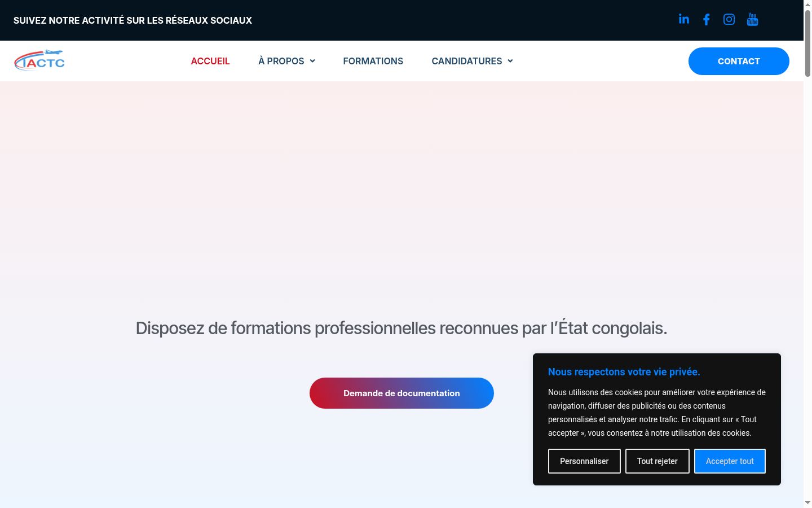Click the heading "Nous respectons votre vie privée."
Image resolution: width=812 pixels, height=508 pixels.
pos(624,372)
